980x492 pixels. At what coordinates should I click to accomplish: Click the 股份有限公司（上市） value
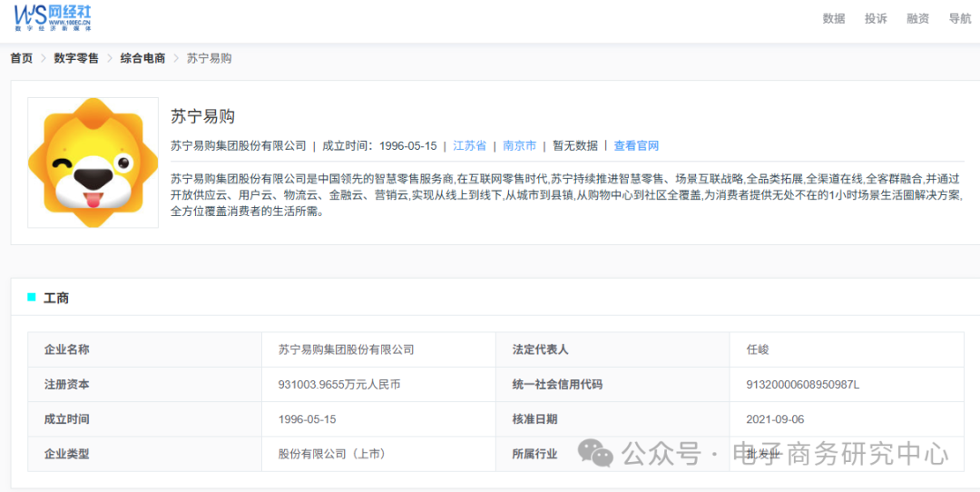pos(332,454)
